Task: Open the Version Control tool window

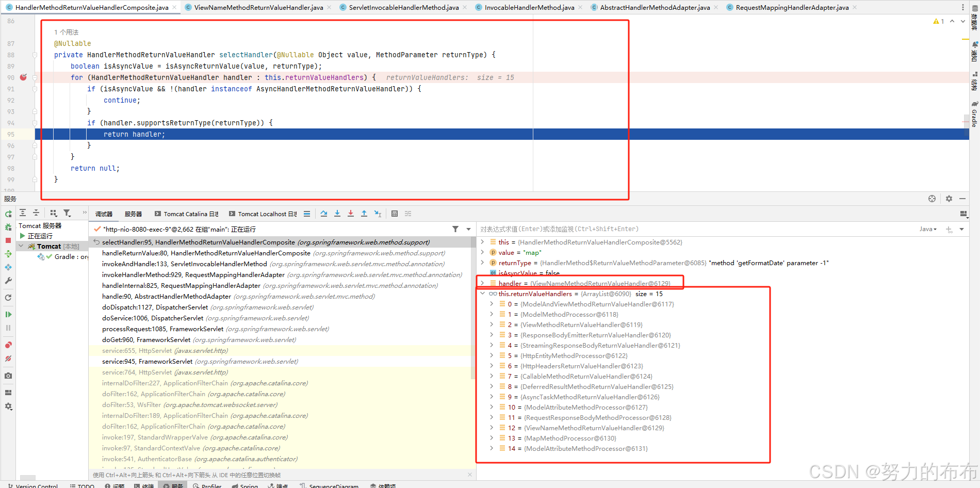Action: pyautogui.click(x=32, y=485)
